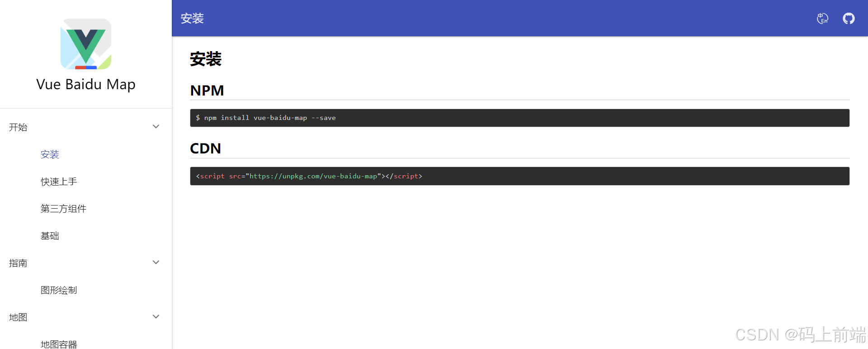Click the NPM heading
Screen dimensions: 868x349
point(207,91)
